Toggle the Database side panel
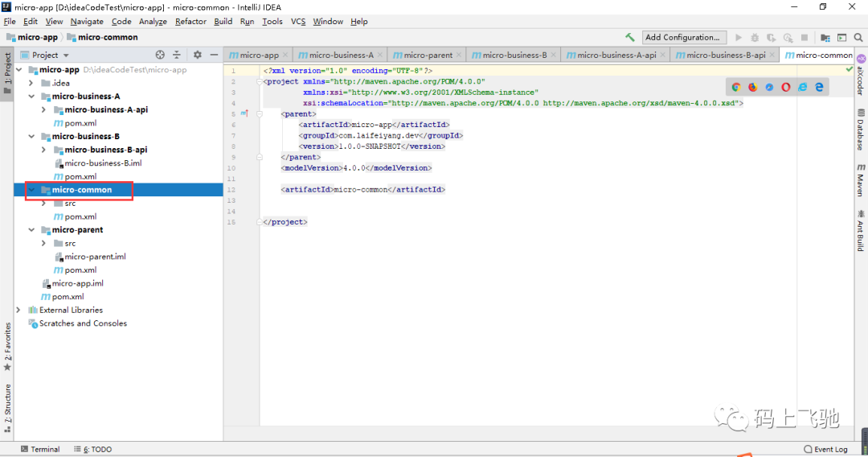This screenshot has width=868, height=457. (x=861, y=130)
